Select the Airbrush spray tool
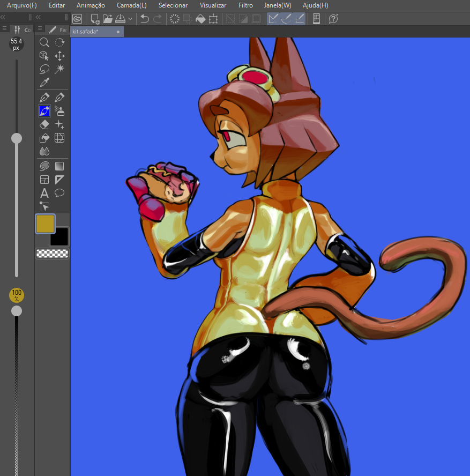470x476 pixels. [59, 111]
